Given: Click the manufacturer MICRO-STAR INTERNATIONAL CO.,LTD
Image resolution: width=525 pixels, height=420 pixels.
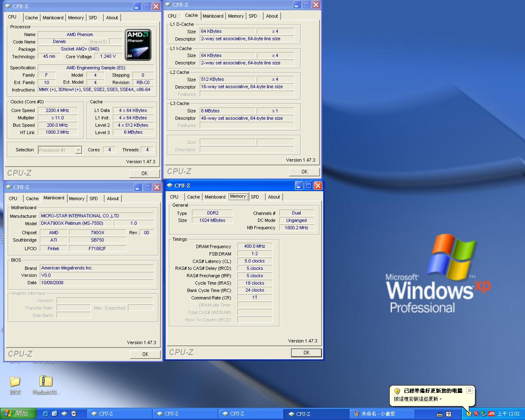Looking at the screenshot, I should point(97,216).
